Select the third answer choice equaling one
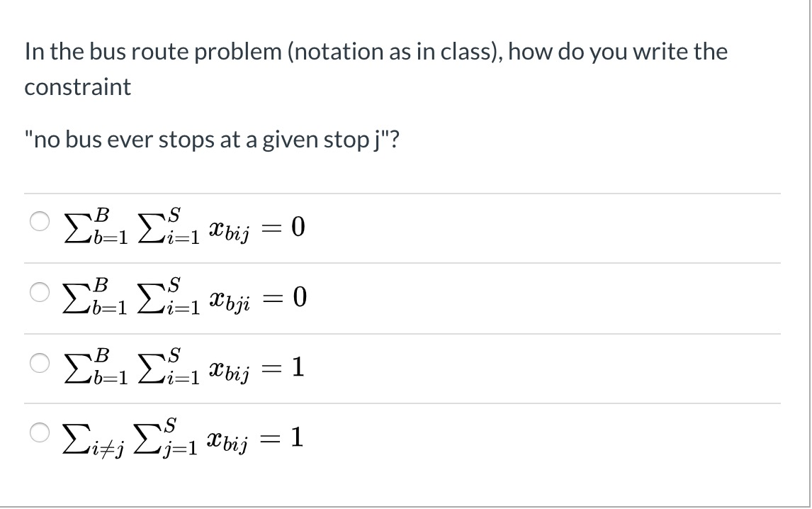 tap(40, 362)
